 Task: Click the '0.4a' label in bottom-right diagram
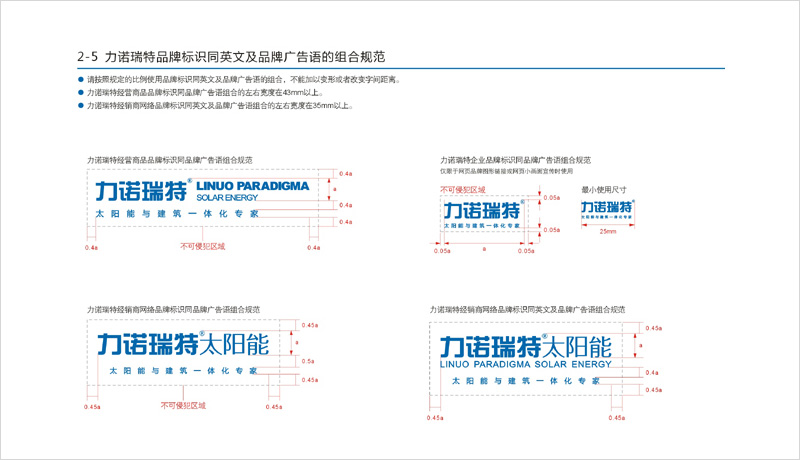tap(652, 373)
